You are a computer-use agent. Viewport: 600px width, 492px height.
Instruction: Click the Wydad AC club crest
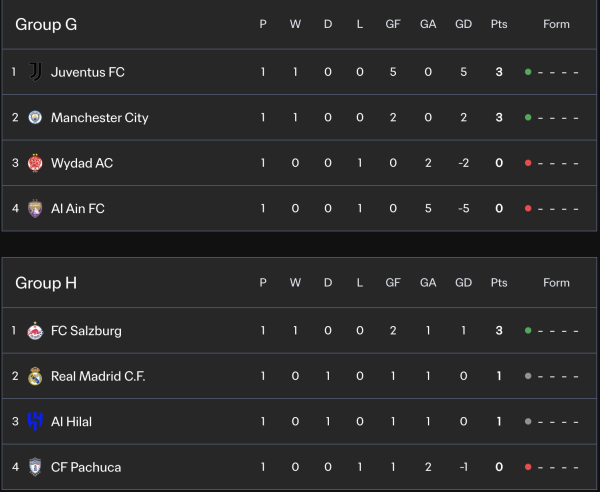point(35,163)
